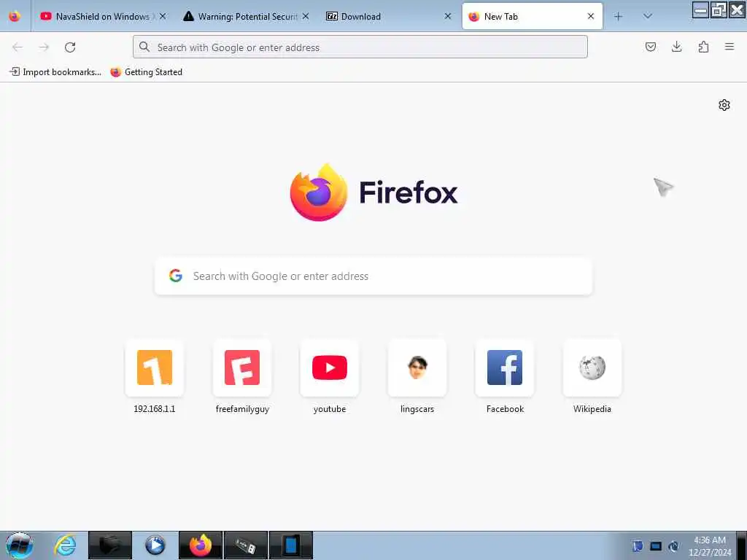Open the blue device taskbar app
The image size is (747, 560).
[290, 545]
